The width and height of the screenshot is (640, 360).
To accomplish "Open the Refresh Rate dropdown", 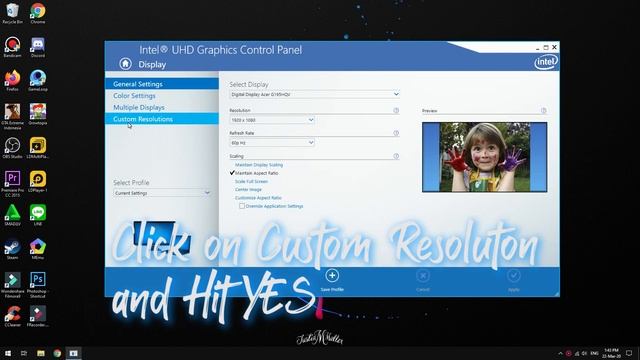I will (x=272, y=143).
